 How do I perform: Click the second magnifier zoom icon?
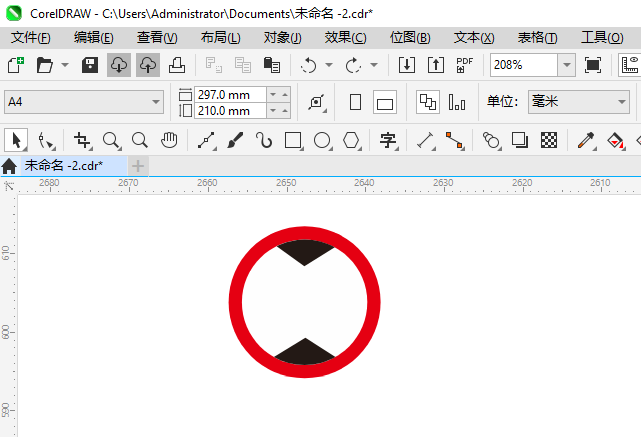(140, 140)
